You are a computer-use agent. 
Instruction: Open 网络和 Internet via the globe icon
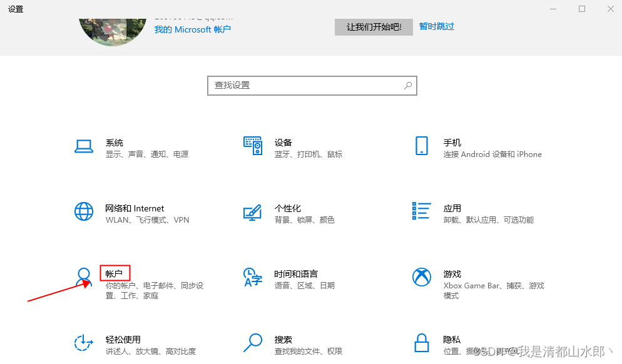[84, 212]
